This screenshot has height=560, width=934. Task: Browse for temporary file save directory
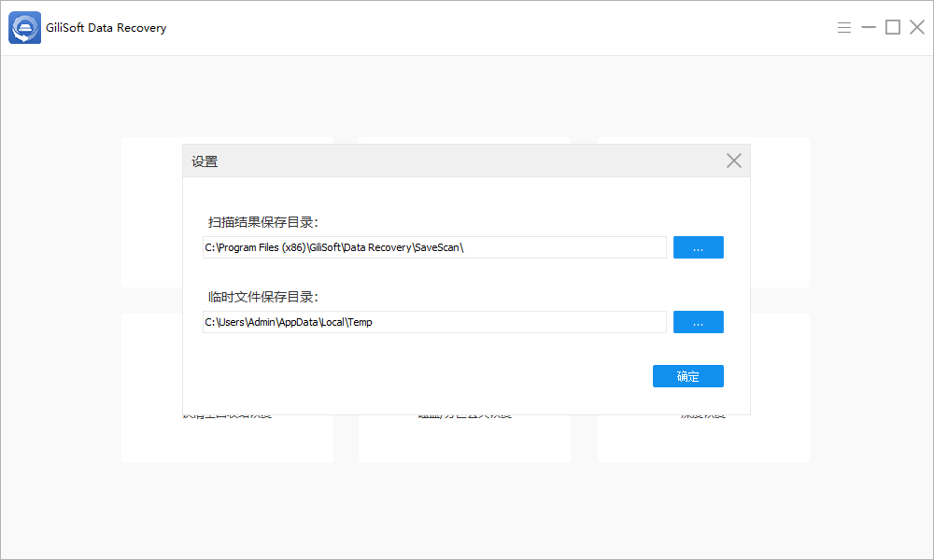coord(698,322)
